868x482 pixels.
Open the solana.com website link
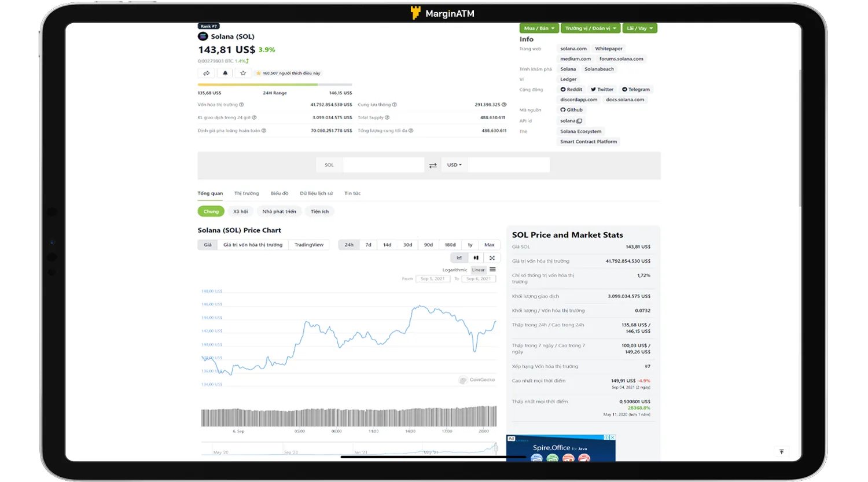[x=573, y=49]
